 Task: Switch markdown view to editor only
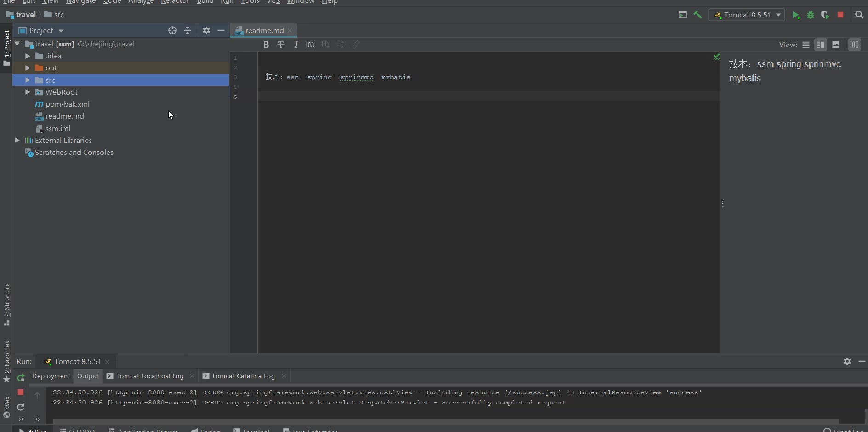click(x=806, y=45)
